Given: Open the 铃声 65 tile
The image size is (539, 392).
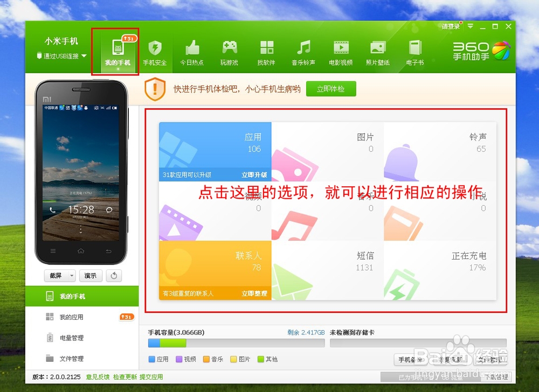Looking at the screenshot, I should (440, 151).
